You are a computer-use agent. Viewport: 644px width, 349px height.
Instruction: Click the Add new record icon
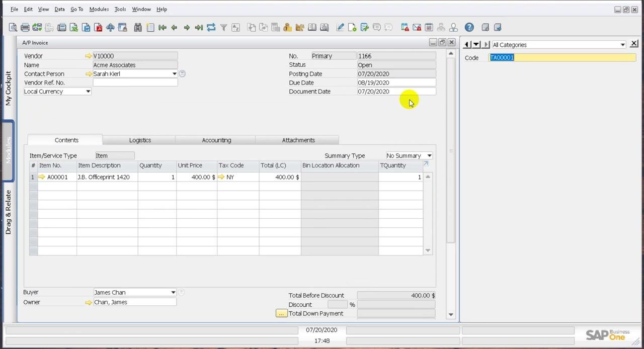coord(150,28)
